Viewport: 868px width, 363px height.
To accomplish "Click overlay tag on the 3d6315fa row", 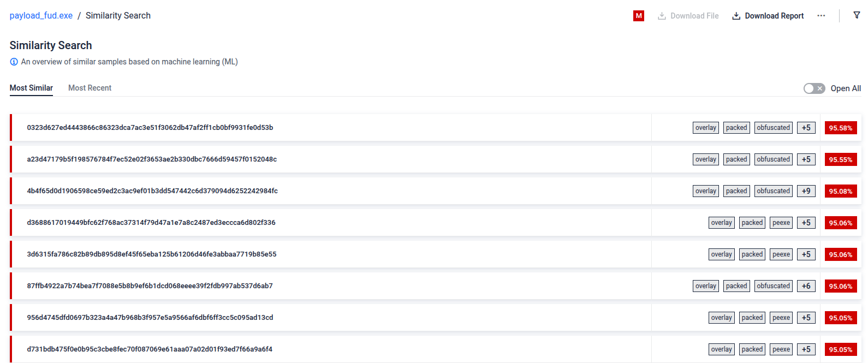I will (x=721, y=254).
